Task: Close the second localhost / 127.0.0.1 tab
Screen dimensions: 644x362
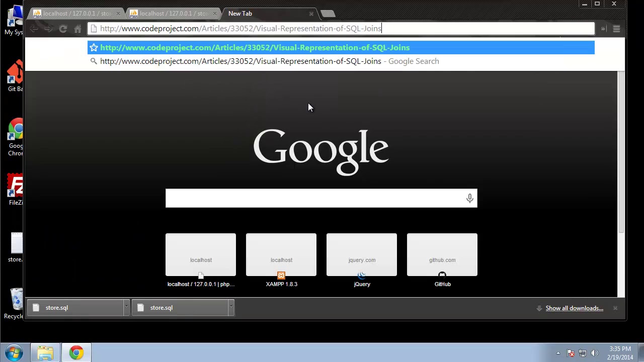Action: (x=214, y=14)
